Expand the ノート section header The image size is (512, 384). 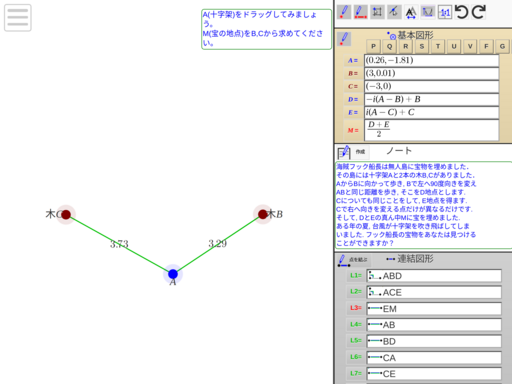(399, 151)
